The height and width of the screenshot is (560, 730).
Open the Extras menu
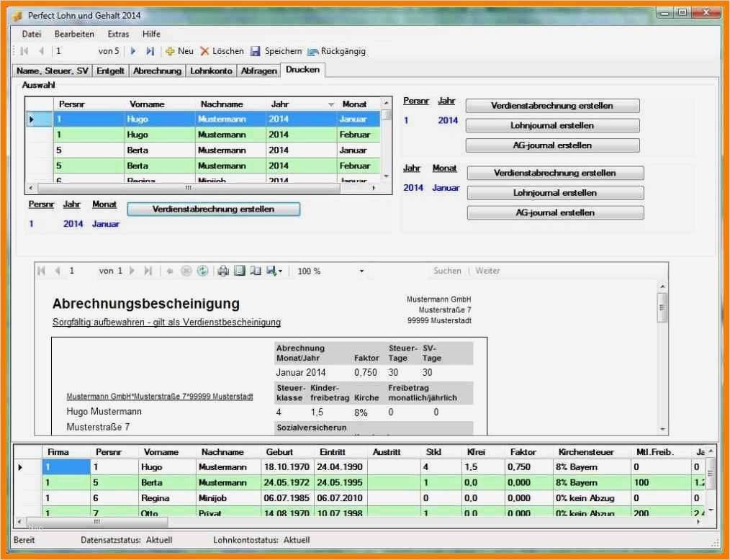(x=117, y=34)
